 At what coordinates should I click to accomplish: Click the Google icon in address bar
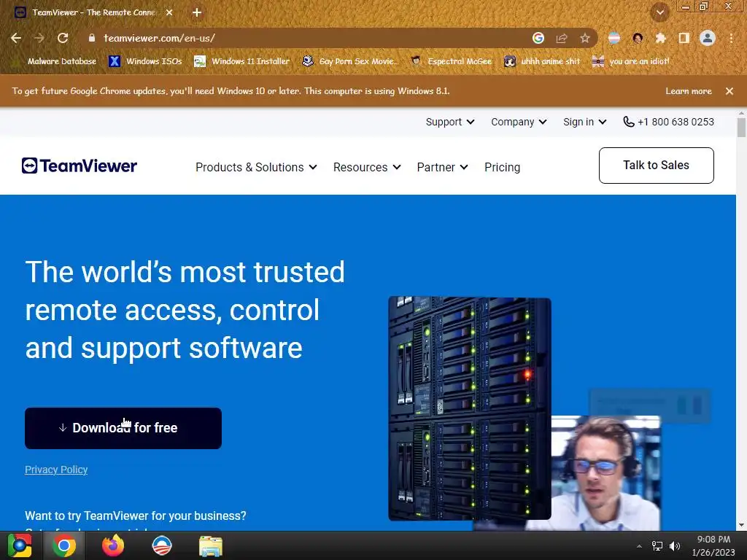coord(538,38)
